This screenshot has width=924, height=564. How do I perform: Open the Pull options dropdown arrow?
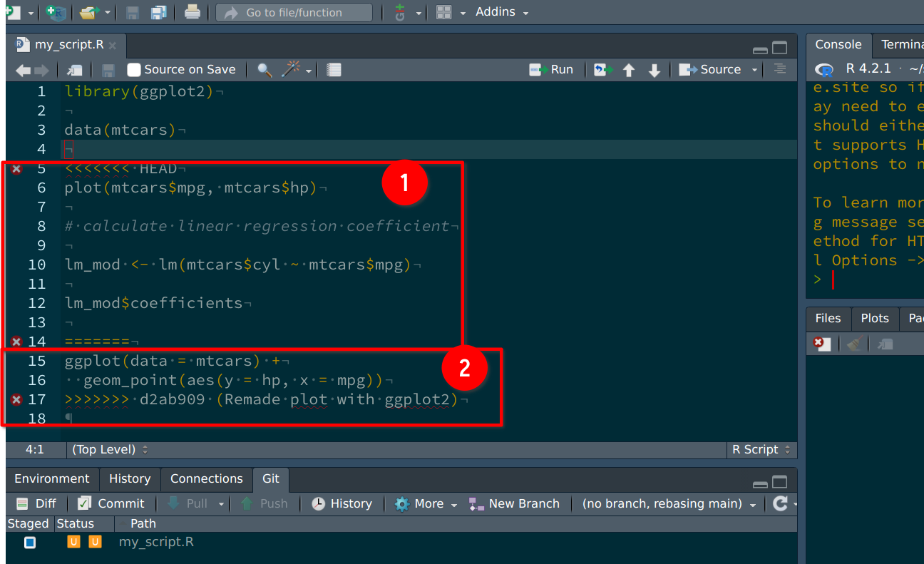point(221,504)
